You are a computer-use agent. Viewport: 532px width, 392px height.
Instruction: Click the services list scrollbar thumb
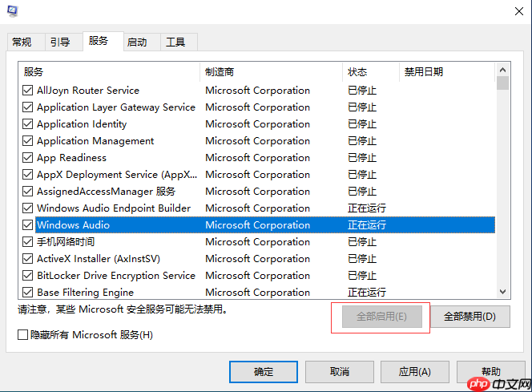pos(503,83)
